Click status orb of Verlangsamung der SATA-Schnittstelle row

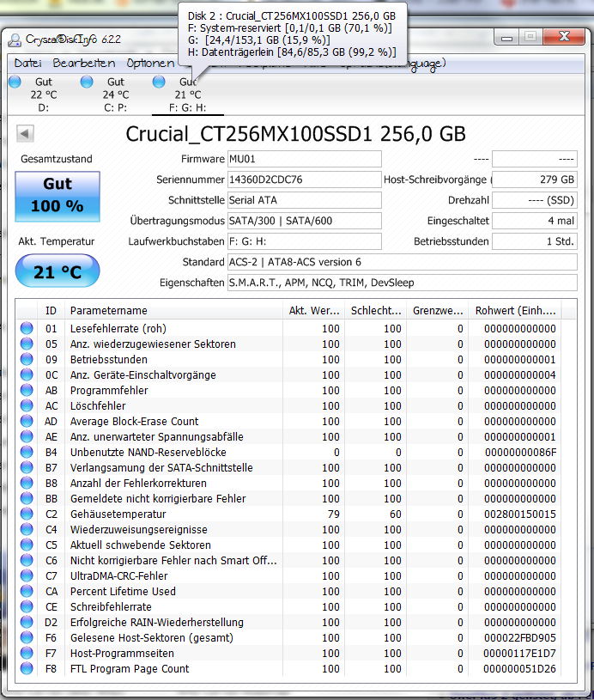tap(27, 467)
